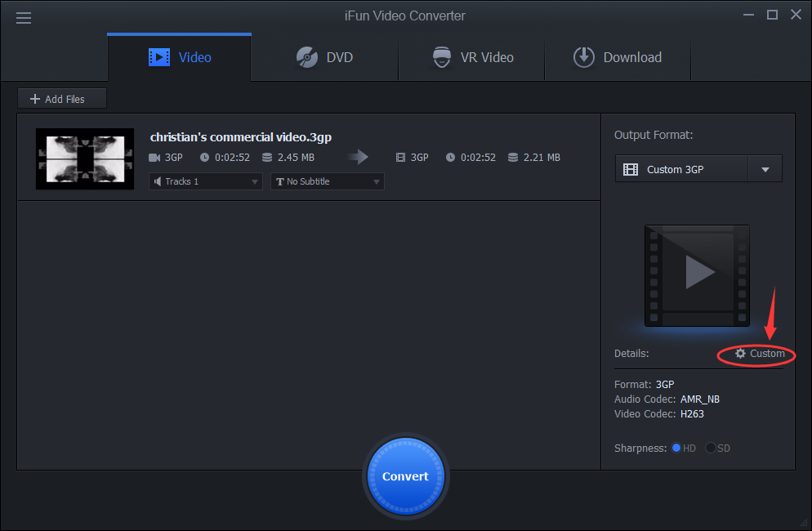The width and height of the screenshot is (812, 531).
Task: Click the output format dropdown arrow
Action: (x=765, y=169)
